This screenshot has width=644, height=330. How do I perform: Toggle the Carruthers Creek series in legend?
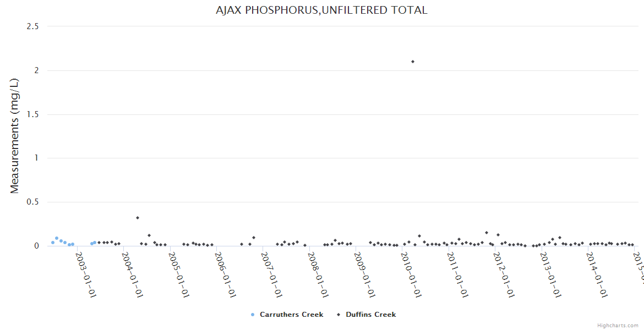pyautogui.click(x=291, y=315)
